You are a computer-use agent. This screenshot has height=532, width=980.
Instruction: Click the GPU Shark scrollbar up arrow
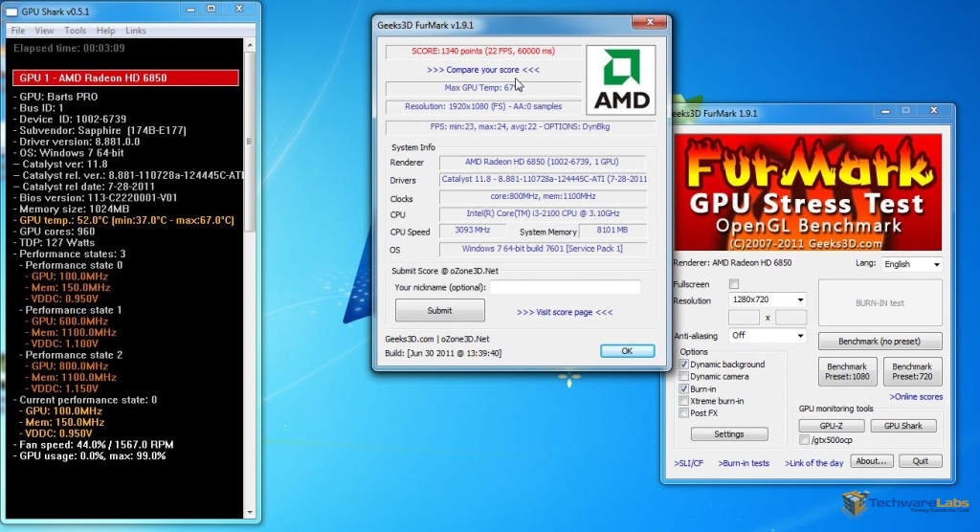[x=250, y=45]
